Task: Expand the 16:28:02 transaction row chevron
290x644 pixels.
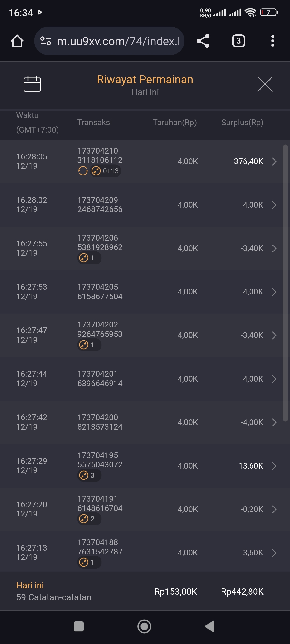Action: click(x=274, y=205)
